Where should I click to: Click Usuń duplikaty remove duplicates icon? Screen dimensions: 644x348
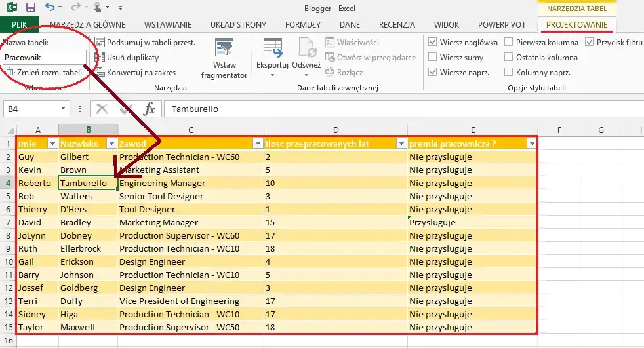100,57
